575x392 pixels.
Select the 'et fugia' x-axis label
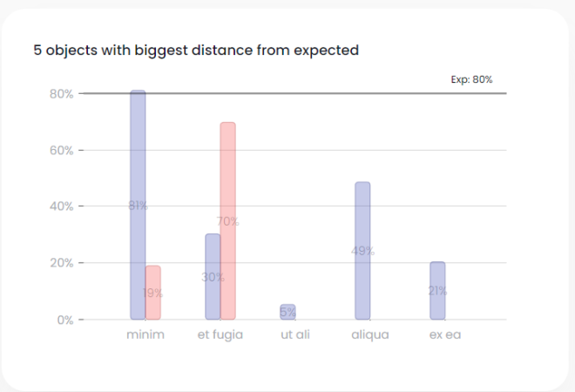[220, 335]
